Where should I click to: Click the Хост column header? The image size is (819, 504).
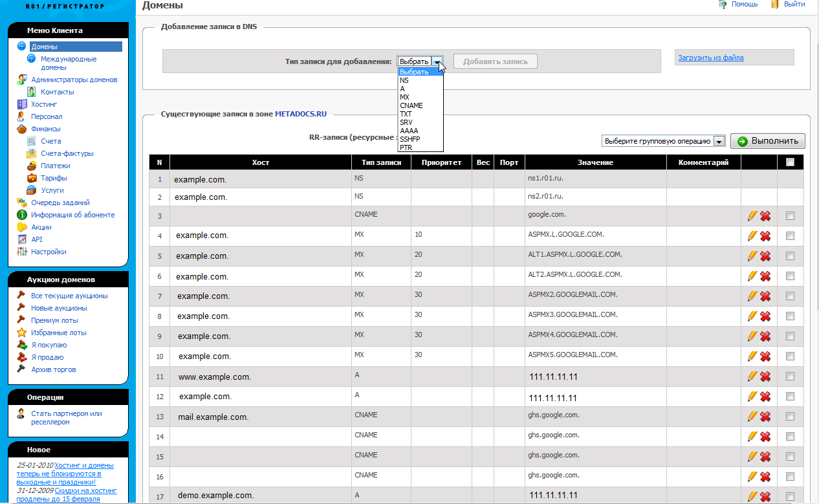pos(261,162)
